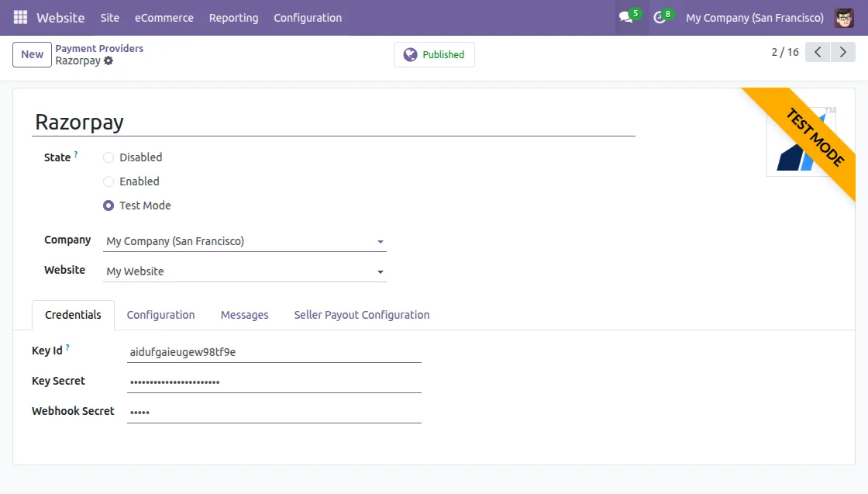
Task: Switch to the Messages tab
Action: (244, 315)
